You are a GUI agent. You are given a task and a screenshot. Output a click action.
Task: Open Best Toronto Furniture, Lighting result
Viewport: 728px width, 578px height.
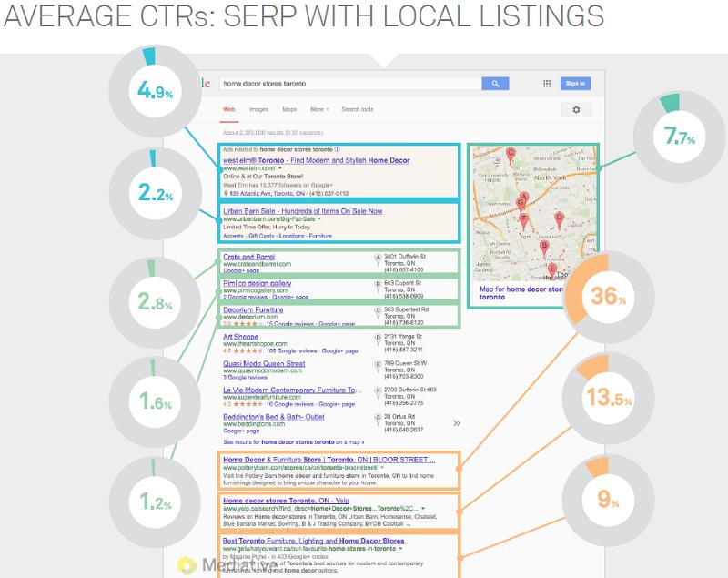[313, 541]
